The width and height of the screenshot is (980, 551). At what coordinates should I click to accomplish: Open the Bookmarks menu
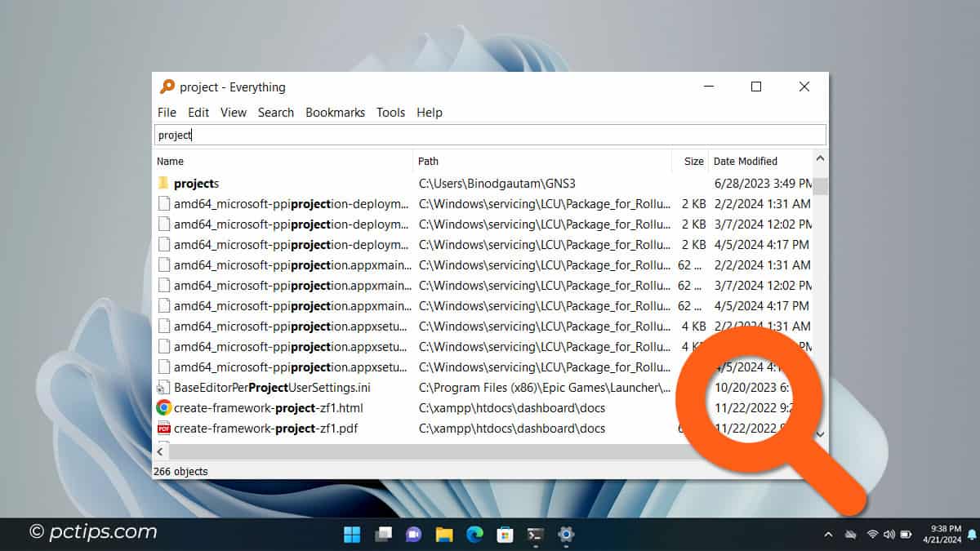[335, 112]
